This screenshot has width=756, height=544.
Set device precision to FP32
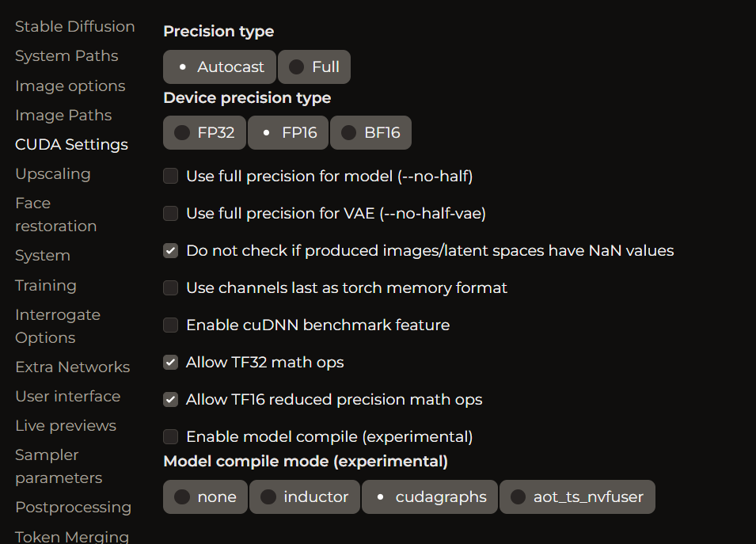click(204, 132)
